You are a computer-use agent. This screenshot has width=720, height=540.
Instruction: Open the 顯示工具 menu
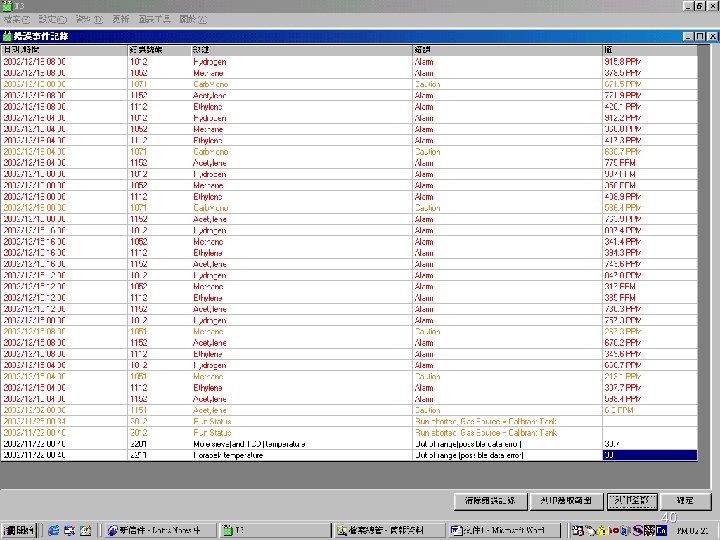[154, 19]
